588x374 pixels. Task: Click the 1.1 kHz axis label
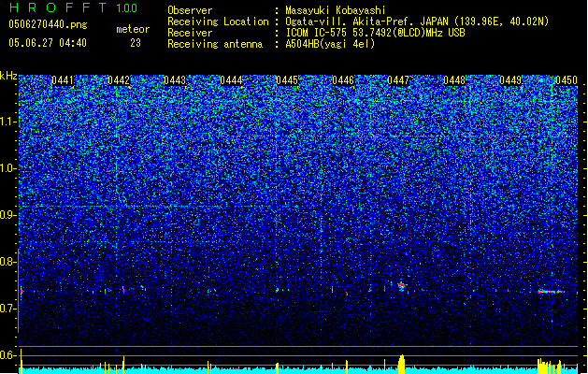7,122
